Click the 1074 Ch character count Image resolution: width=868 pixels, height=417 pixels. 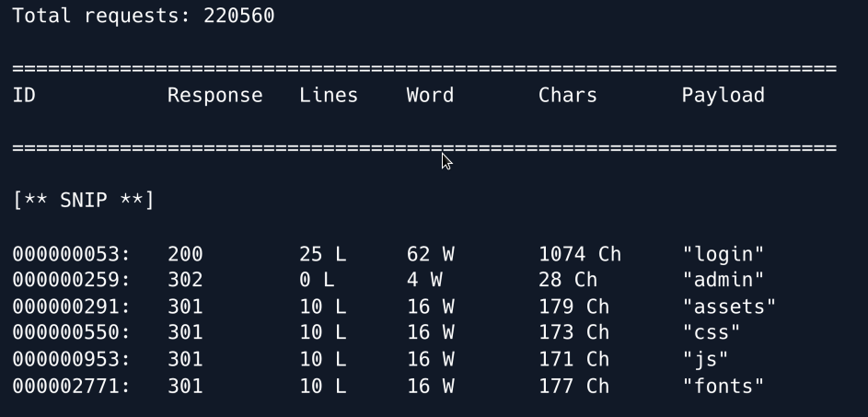click(580, 254)
